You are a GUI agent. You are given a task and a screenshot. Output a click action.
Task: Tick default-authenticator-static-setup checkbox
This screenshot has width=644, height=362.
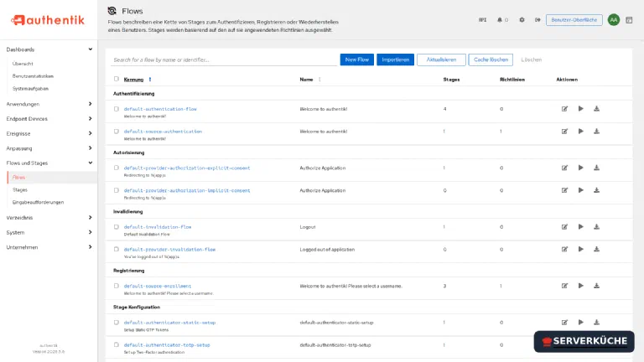pyautogui.click(x=117, y=323)
